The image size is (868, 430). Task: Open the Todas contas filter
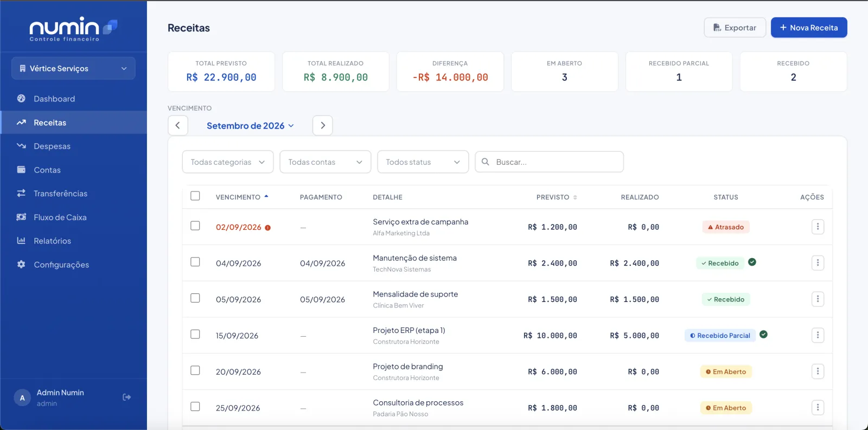(x=325, y=162)
